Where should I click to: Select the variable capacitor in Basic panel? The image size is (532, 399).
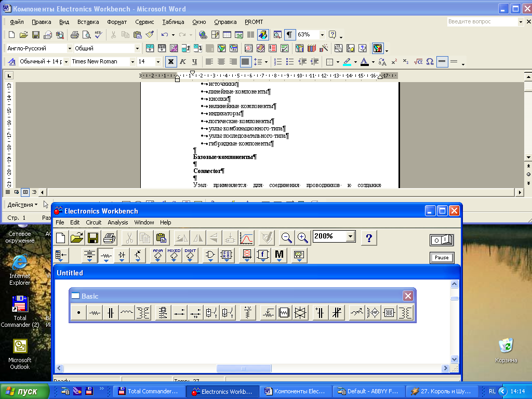tap(336, 313)
